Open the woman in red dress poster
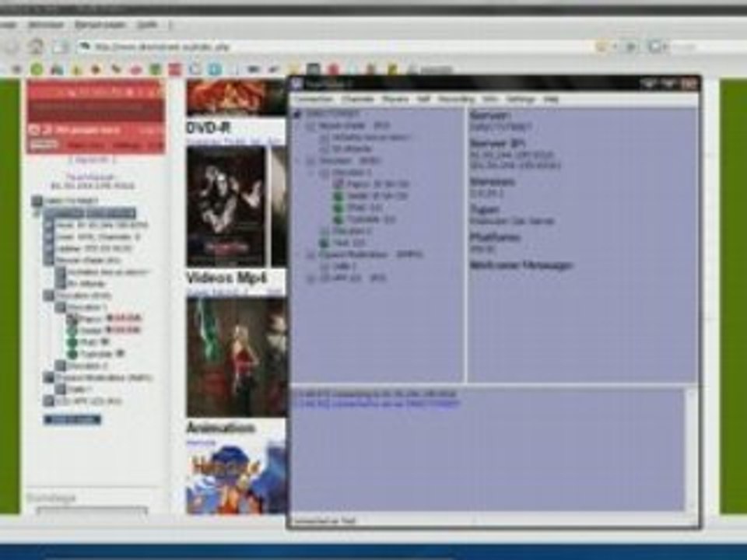The image size is (747, 560). [237, 357]
